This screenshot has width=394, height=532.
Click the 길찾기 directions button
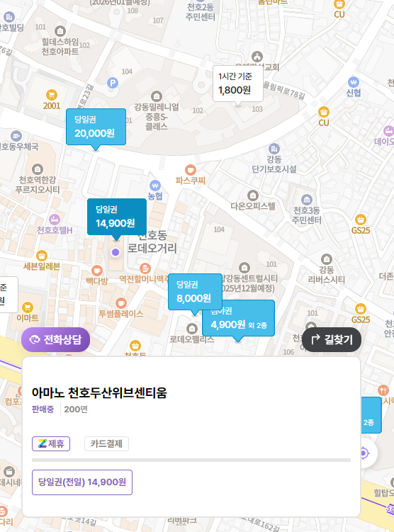click(332, 339)
